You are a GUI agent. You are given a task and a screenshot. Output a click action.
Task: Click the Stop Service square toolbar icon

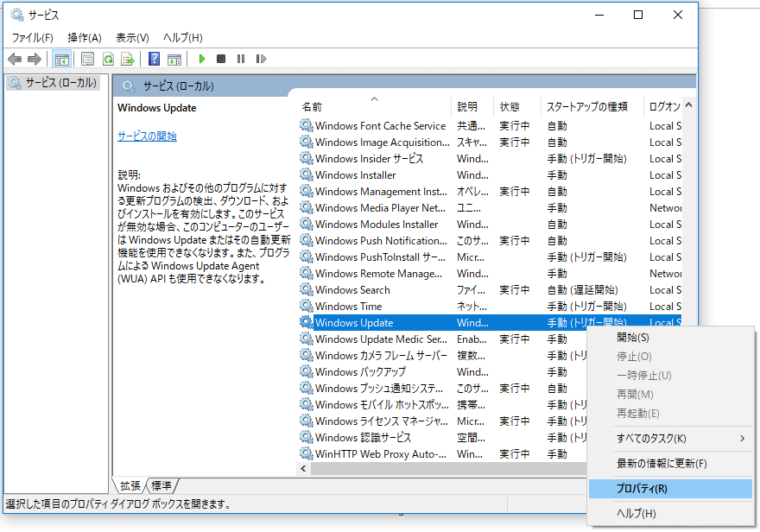221,59
